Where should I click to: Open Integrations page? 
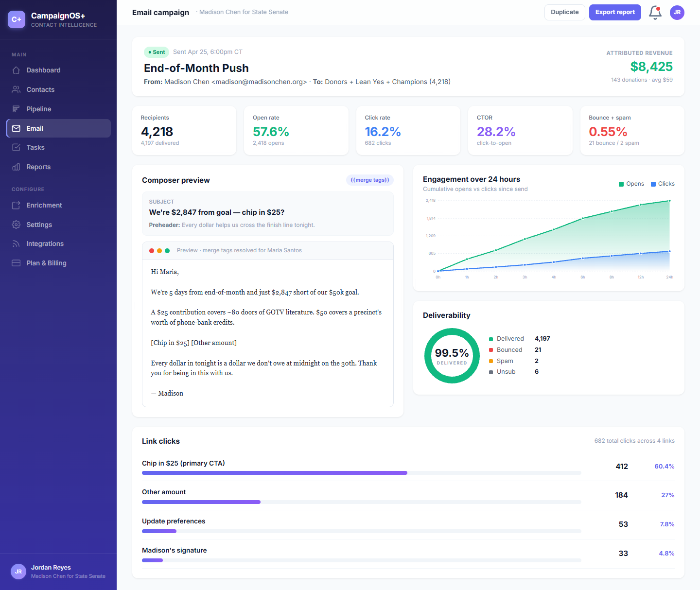pyautogui.click(x=58, y=243)
